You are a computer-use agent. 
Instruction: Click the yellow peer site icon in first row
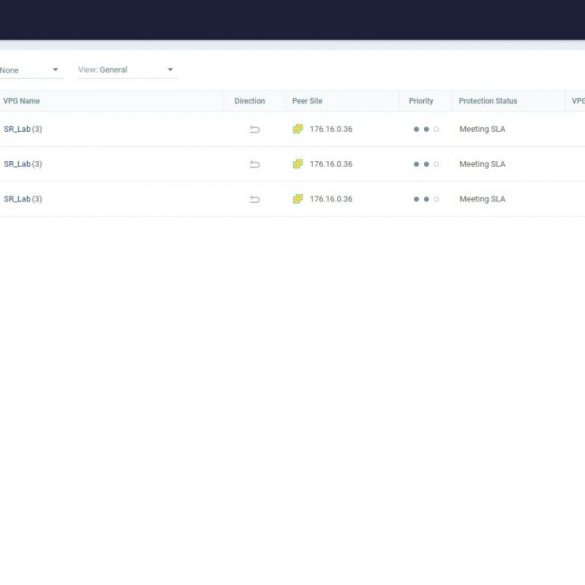(x=298, y=129)
